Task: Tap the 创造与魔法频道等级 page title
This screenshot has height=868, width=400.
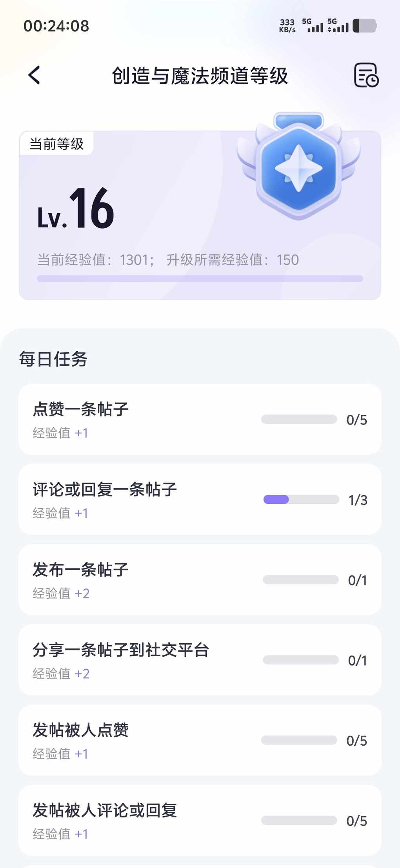Action: (200, 76)
